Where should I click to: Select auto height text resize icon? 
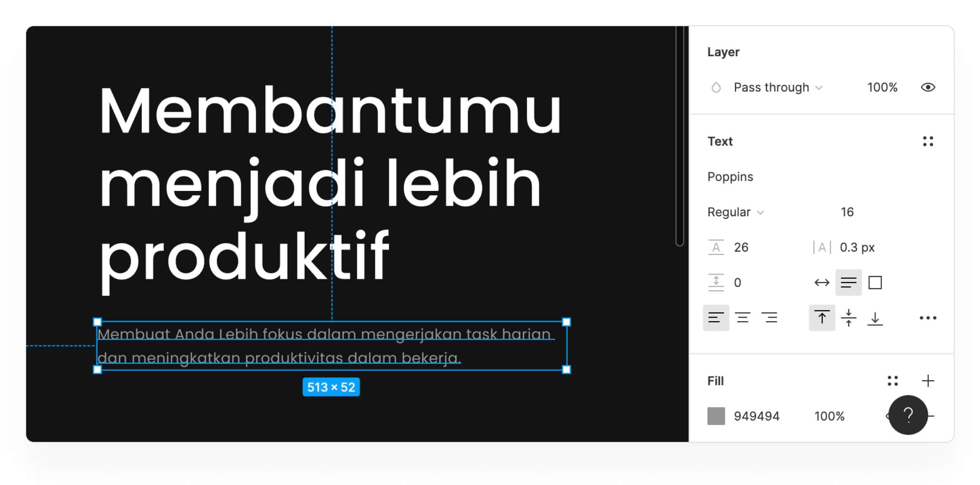[848, 283]
